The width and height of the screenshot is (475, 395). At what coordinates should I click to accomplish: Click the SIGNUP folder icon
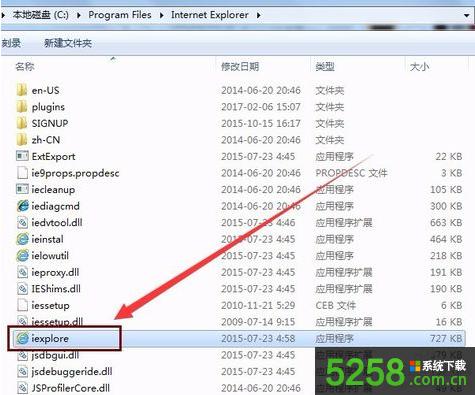pos(22,123)
